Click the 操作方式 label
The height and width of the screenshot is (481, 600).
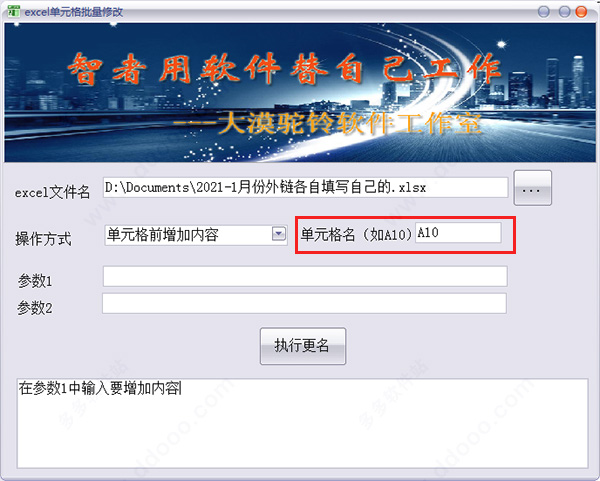tap(43, 239)
